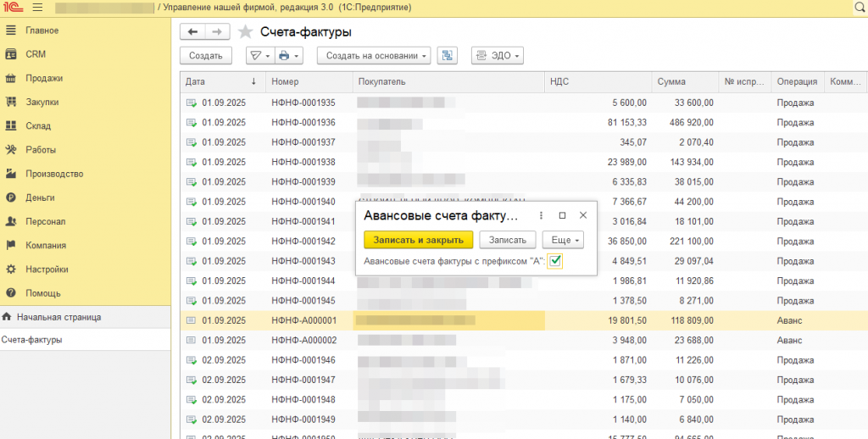
Task: Open the Закупки section
Action: click(42, 102)
